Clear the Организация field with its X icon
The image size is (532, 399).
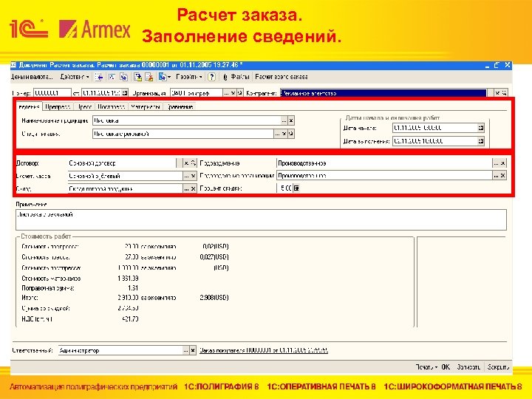coord(233,92)
